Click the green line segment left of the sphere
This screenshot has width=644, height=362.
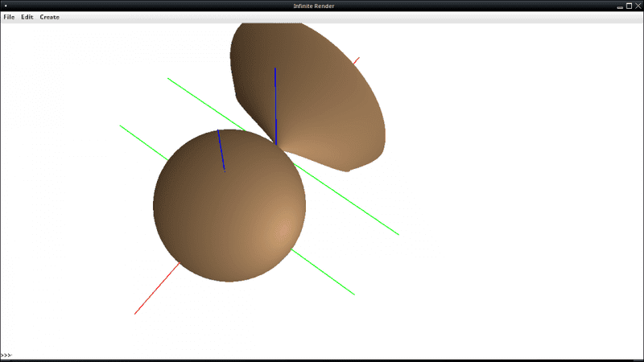click(x=142, y=142)
